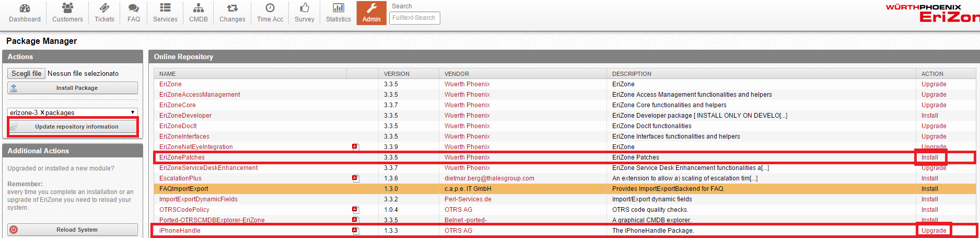Open the EscalationPlus package link
980x238 pixels.
(180, 178)
